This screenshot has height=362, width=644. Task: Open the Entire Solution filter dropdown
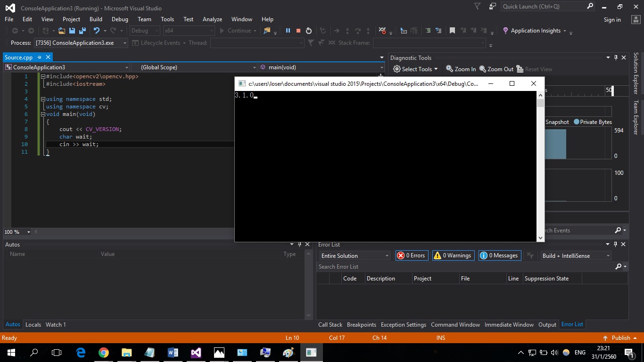tap(354, 255)
